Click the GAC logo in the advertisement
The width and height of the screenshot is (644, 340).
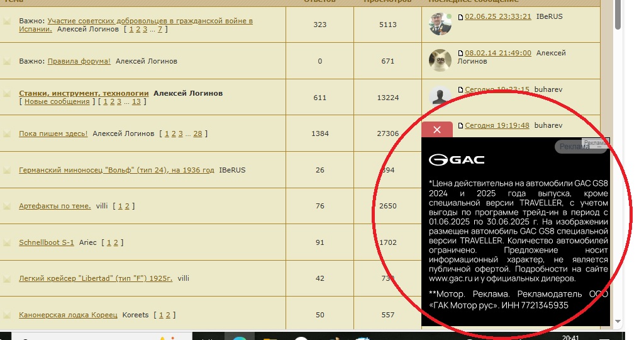click(x=457, y=160)
